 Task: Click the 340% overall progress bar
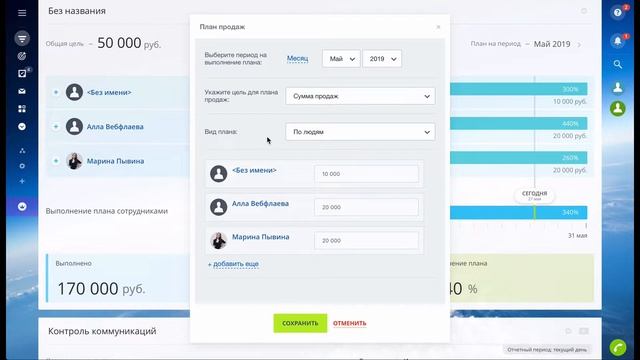tap(518, 212)
